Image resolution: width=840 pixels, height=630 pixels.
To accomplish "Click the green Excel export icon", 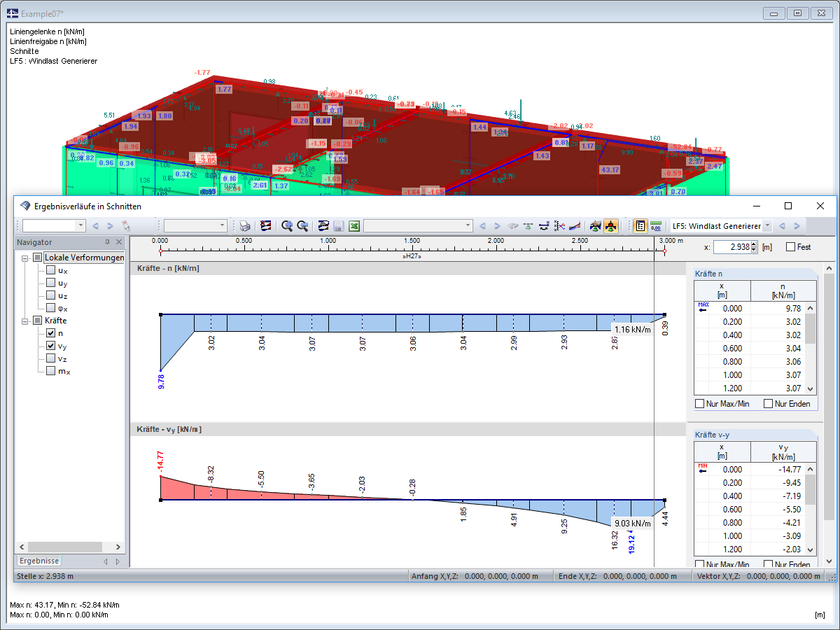I will (x=354, y=226).
